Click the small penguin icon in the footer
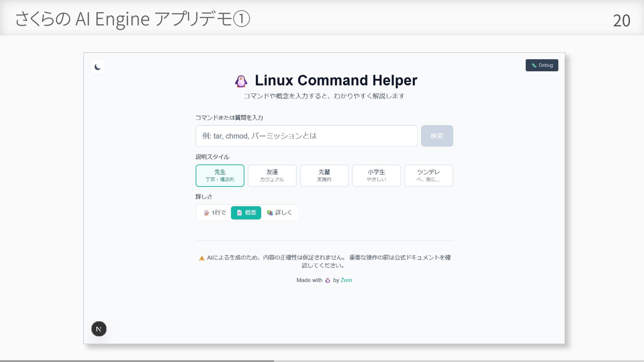 click(328, 281)
